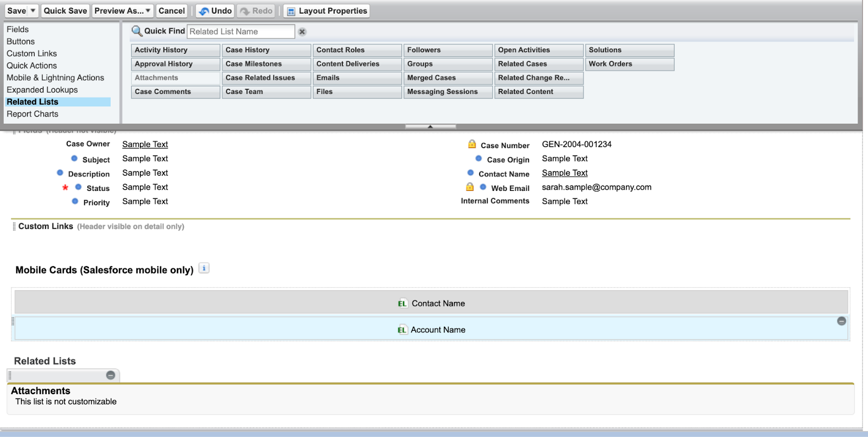Viewport: 868px width, 437px height.
Task: Click the lock icon beside Web Email
Action: [470, 187]
